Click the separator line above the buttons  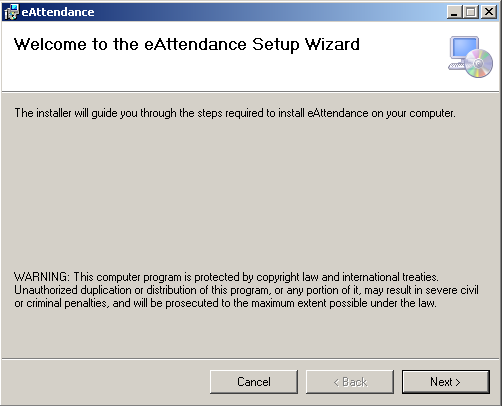point(250,359)
